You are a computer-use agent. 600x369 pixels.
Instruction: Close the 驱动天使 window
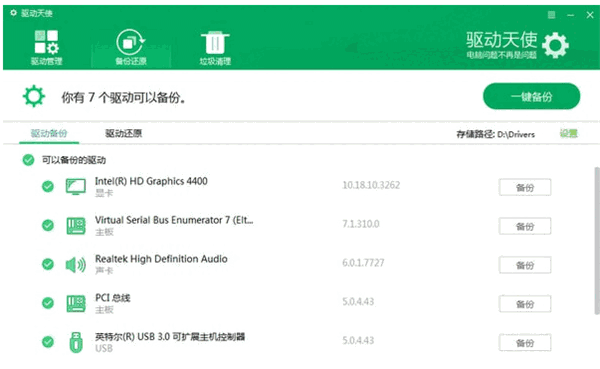point(590,15)
